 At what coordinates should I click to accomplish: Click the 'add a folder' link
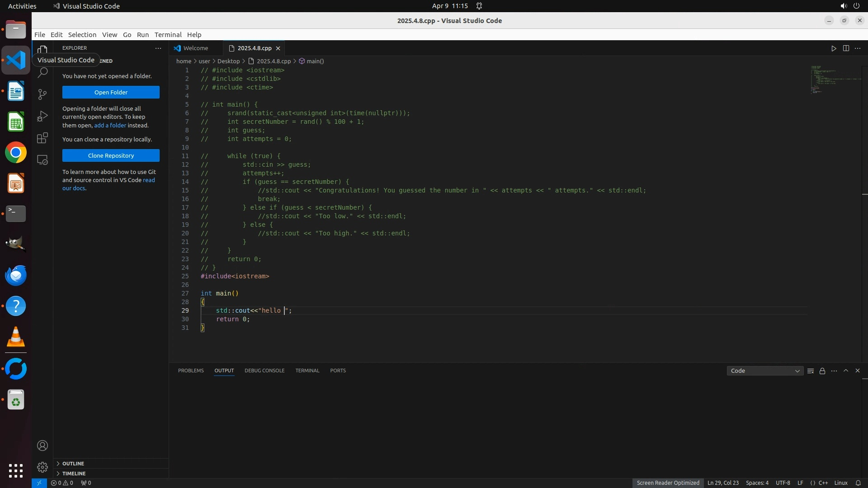pyautogui.click(x=110, y=125)
